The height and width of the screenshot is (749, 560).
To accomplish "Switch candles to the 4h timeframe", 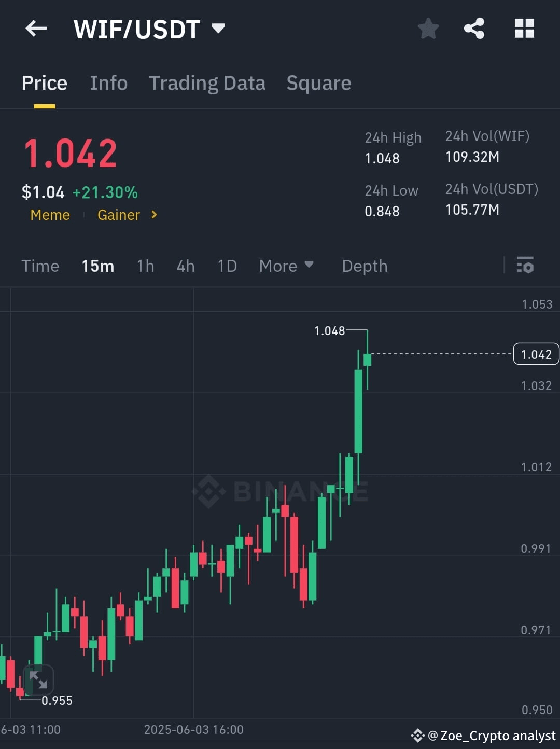I will click(185, 266).
